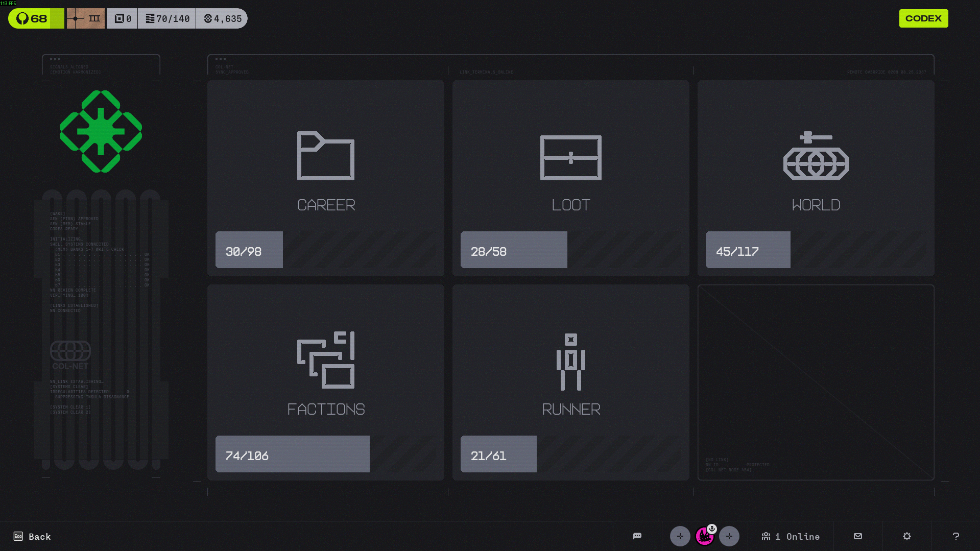Click the Factions 74/106 progress bar
The width and height of the screenshot is (980, 551).
pos(293,454)
